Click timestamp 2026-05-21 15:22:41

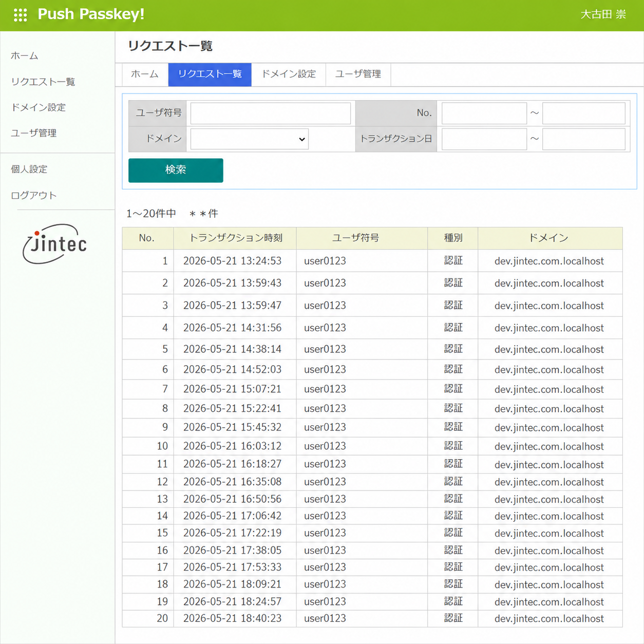click(x=232, y=408)
